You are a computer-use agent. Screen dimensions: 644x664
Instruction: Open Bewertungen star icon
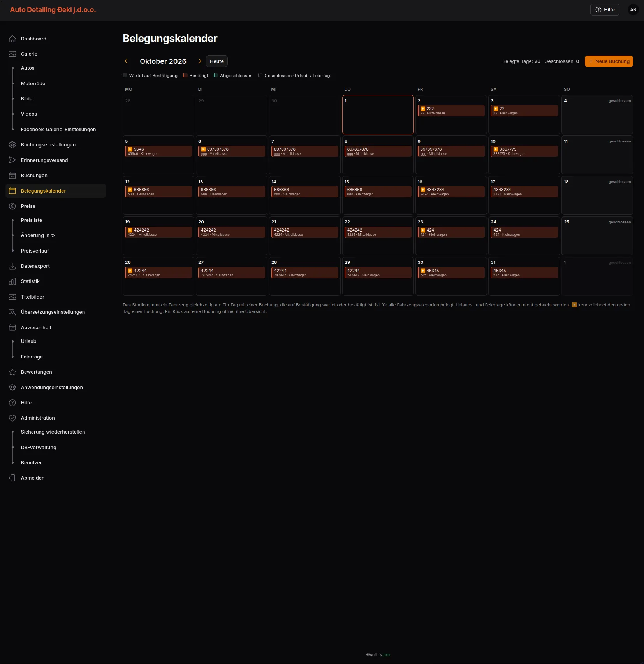click(12, 372)
